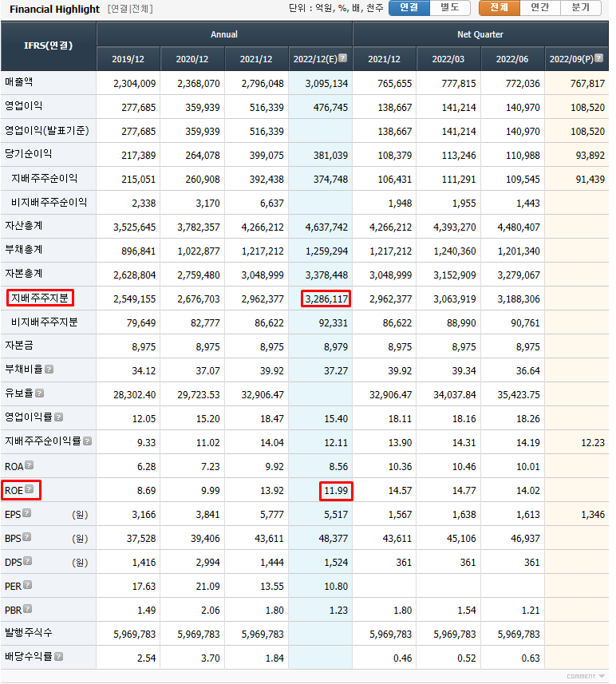Switch to 별도 separate statements
Viewport: 616px width, 684px height.
click(450, 8)
